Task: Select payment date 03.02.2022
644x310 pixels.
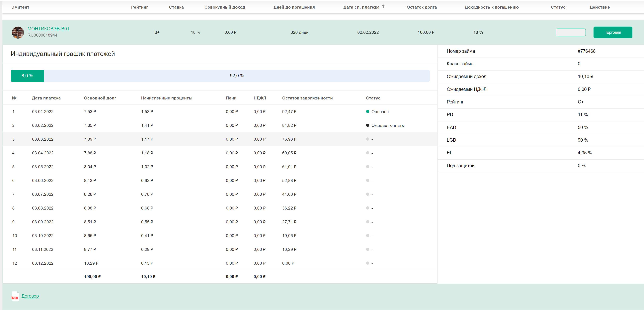Action: [x=43, y=125]
